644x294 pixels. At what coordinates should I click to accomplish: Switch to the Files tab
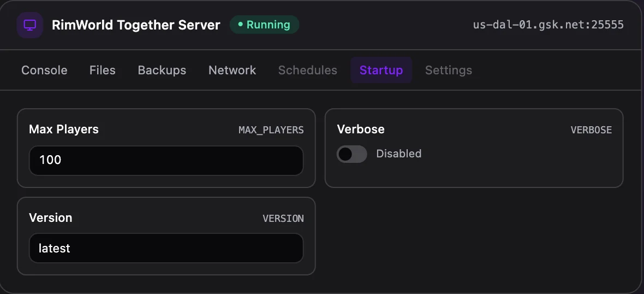102,70
